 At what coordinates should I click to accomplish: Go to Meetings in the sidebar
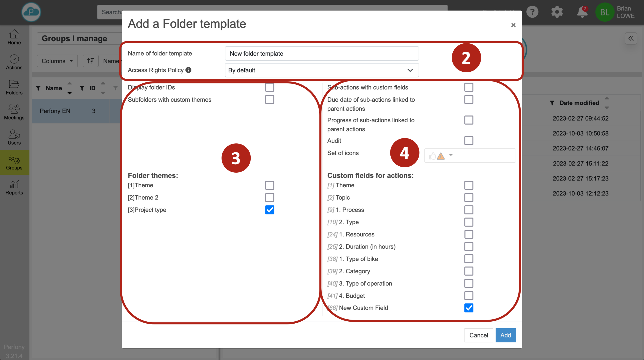(14, 112)
